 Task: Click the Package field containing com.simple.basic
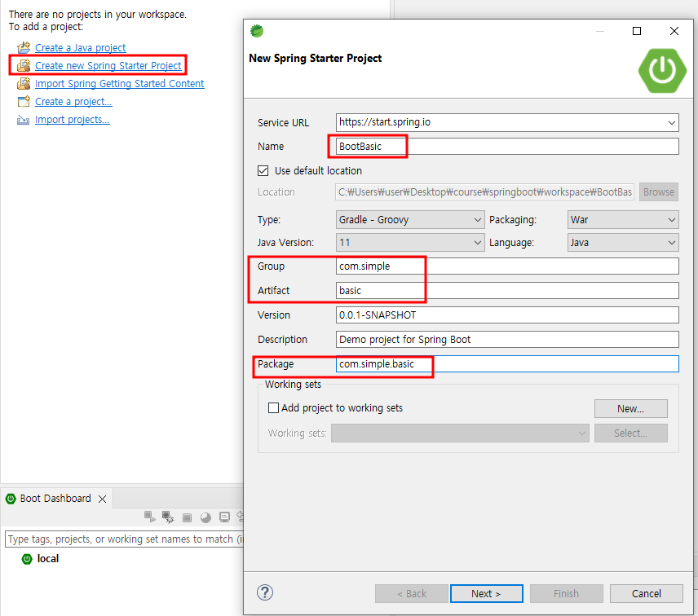click(x=507, y=364)
